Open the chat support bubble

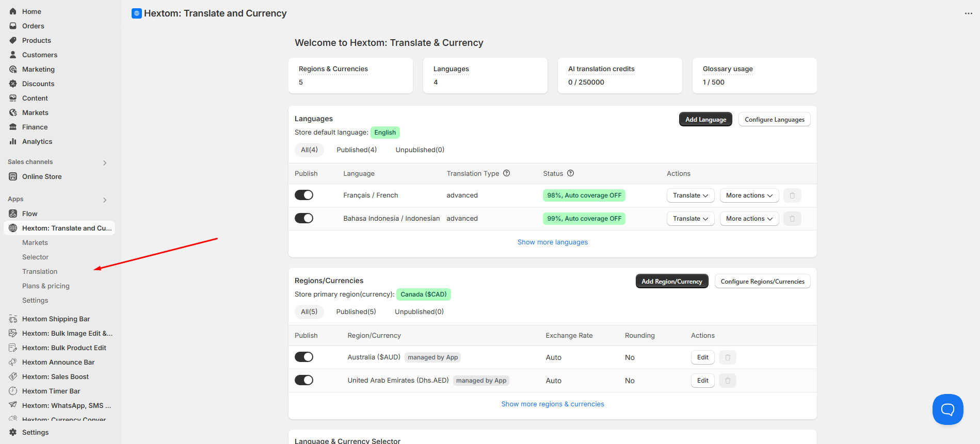[947, 409]
